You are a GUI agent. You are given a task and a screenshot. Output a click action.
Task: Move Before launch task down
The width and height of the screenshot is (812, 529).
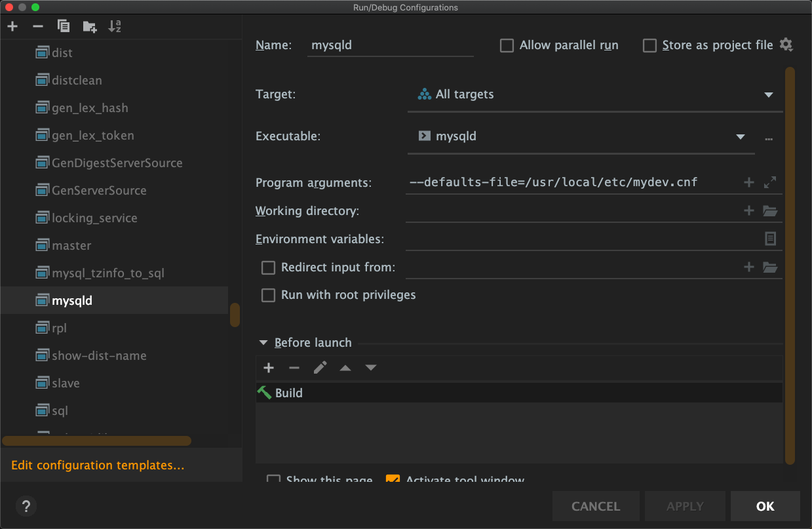tap(371, 368)
